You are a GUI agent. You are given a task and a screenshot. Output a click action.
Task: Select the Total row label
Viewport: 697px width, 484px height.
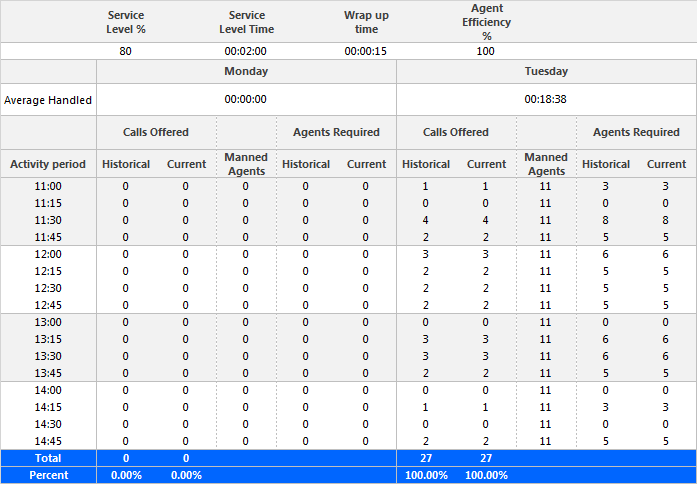[48, 458]
